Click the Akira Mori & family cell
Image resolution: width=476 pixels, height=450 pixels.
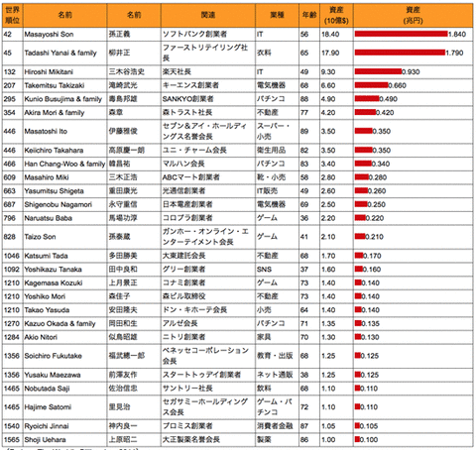[x=64, y=113]
